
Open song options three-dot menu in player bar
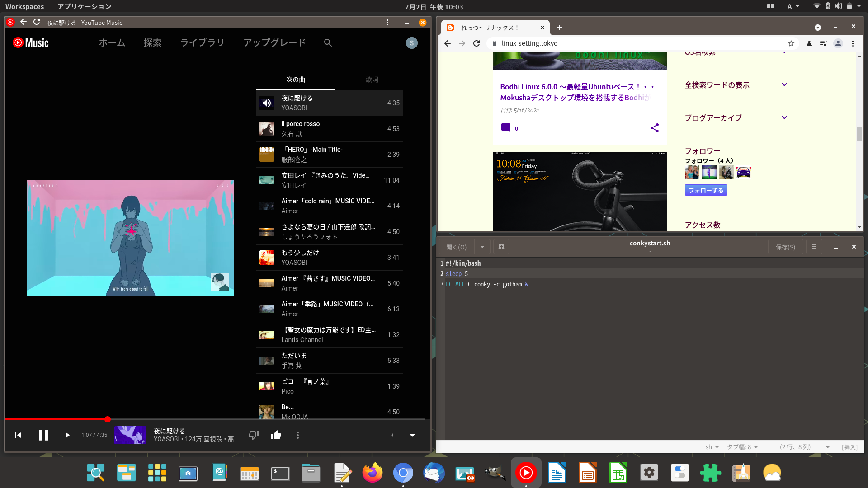(x=297, y=435)
